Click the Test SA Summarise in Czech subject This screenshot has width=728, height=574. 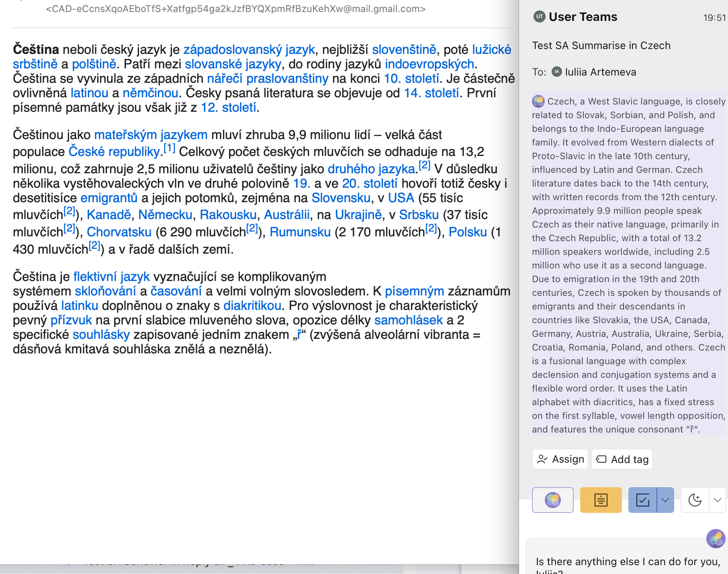pyautogui.click(x=601, y=45)
